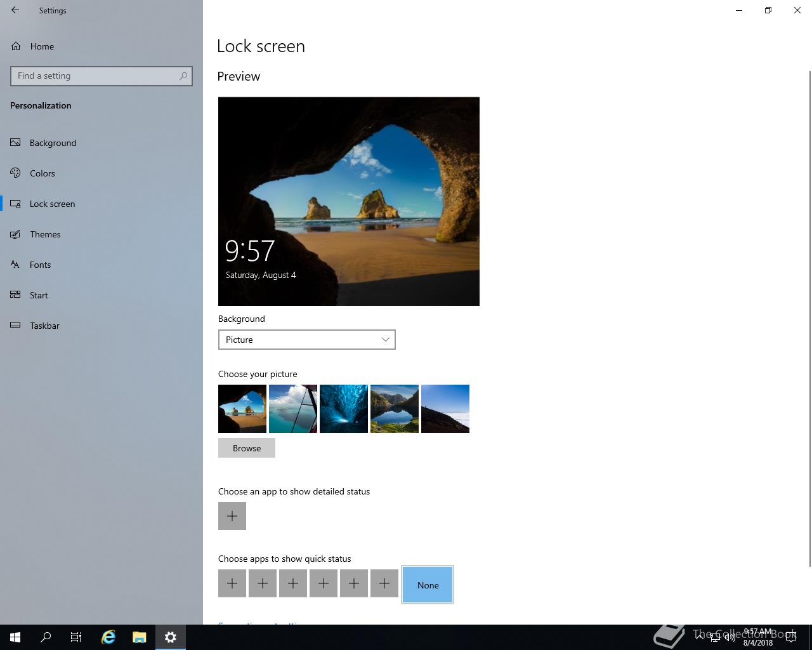Open taskbar Search
This screenshot has height=650, width=812.
point(46,637)
